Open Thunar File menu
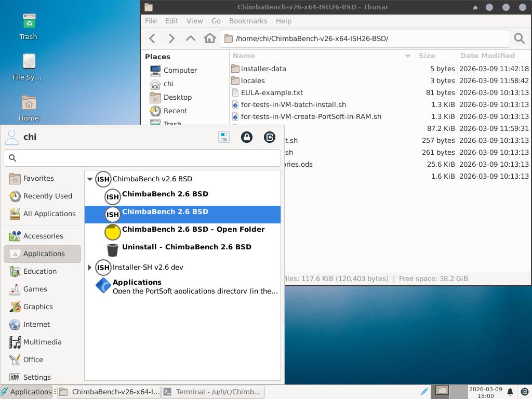 pos(151,21)
